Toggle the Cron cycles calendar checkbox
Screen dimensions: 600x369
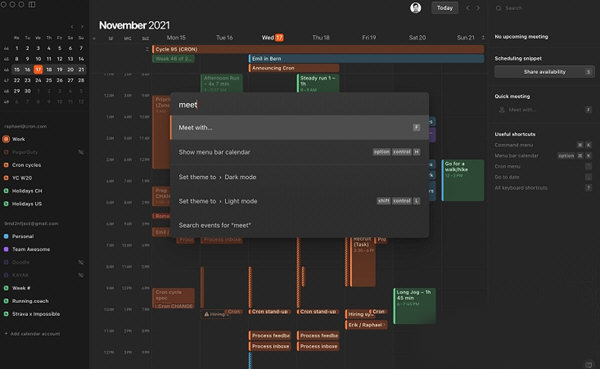tap(6, 165)
